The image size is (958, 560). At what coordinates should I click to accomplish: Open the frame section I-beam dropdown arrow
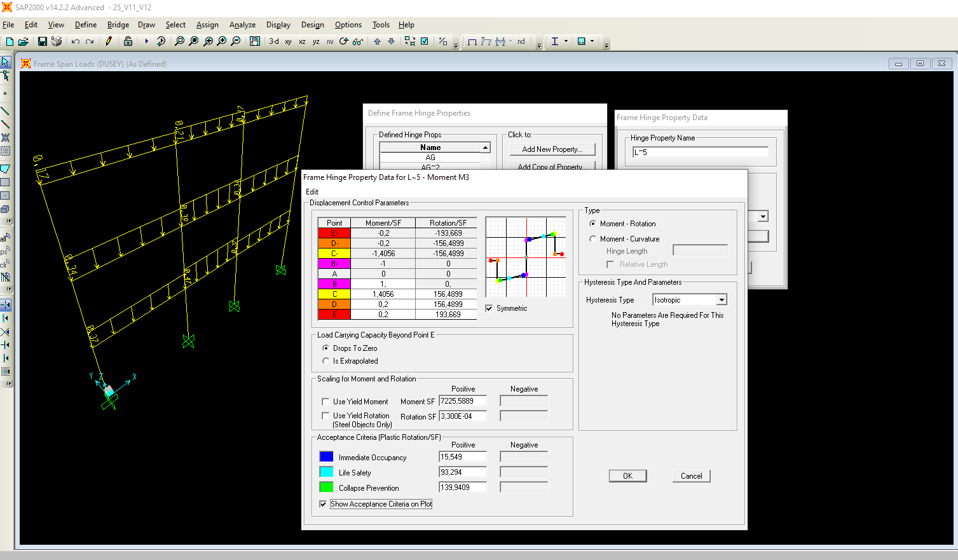(566, 41)
